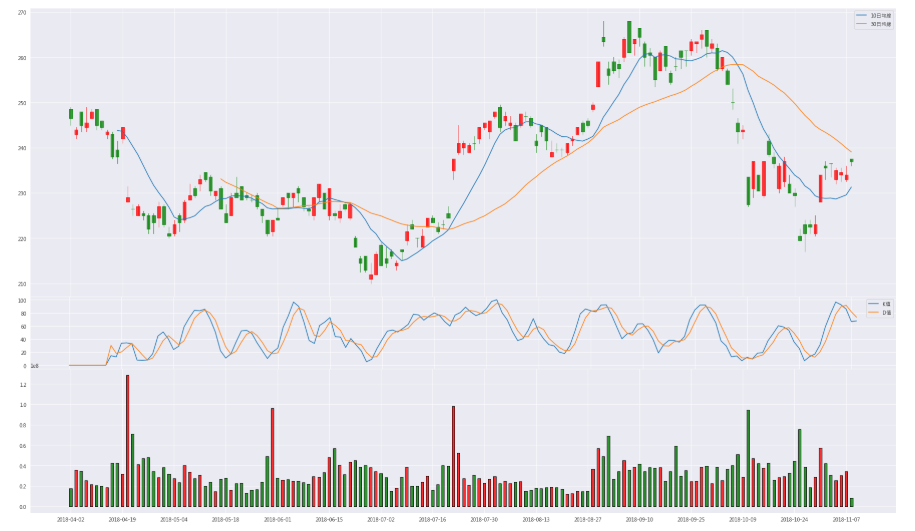Select the 2018-10-24 date label
This screenshot has height=531, width=915.
[x=795, y=519]
